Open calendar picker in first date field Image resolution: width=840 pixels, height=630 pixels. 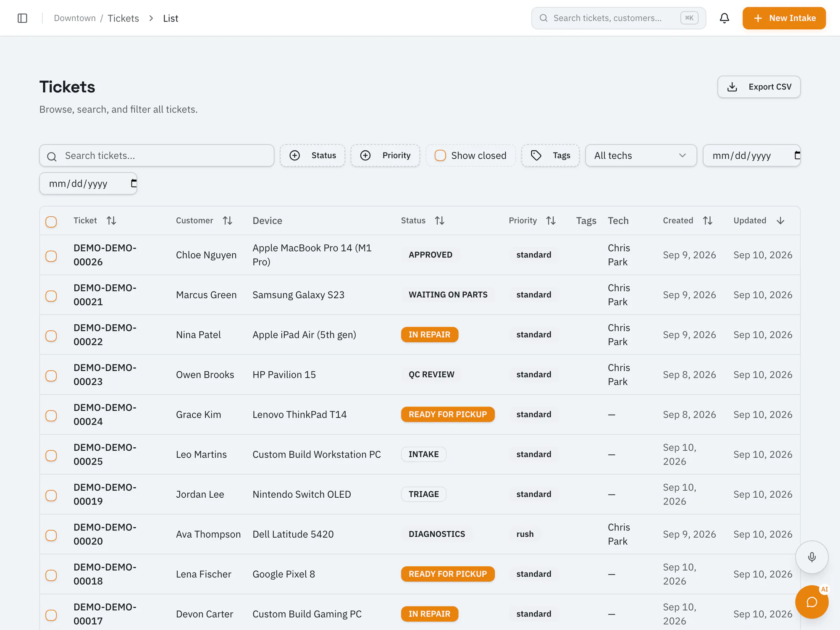pos(797,155)
